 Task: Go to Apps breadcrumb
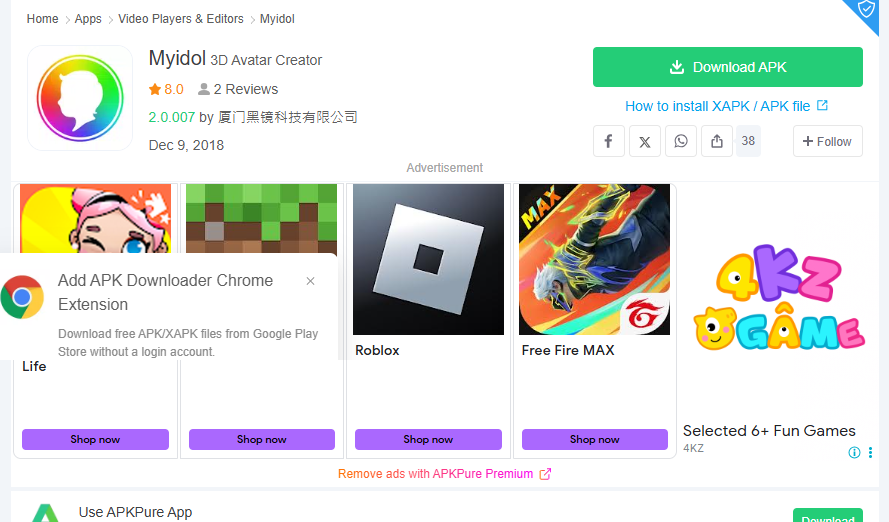(x=88, y=19)
